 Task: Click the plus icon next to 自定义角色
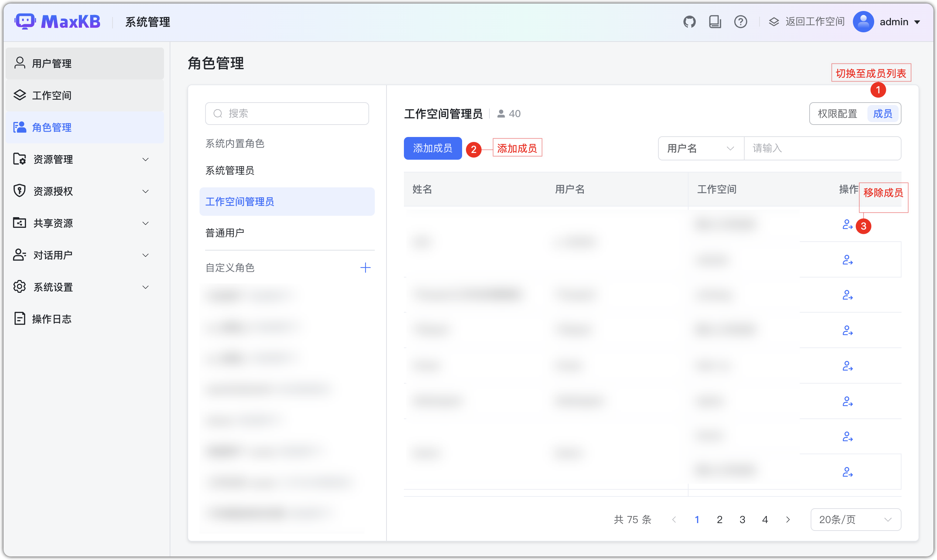click(365, 268)
